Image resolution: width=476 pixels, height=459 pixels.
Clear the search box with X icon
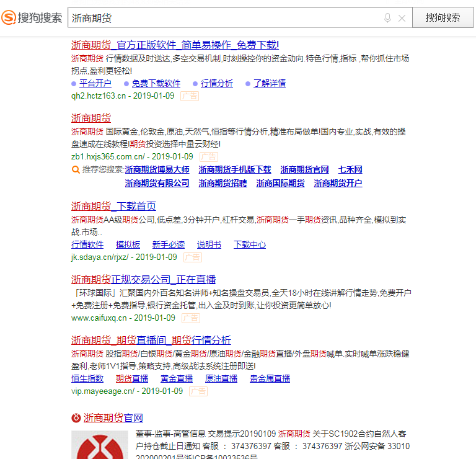point(402,19)
